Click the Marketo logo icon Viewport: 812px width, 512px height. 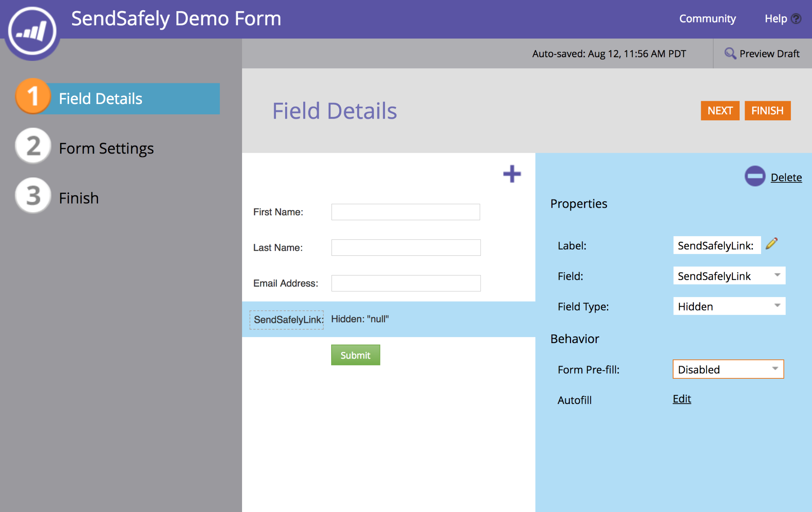pos(32,31)
